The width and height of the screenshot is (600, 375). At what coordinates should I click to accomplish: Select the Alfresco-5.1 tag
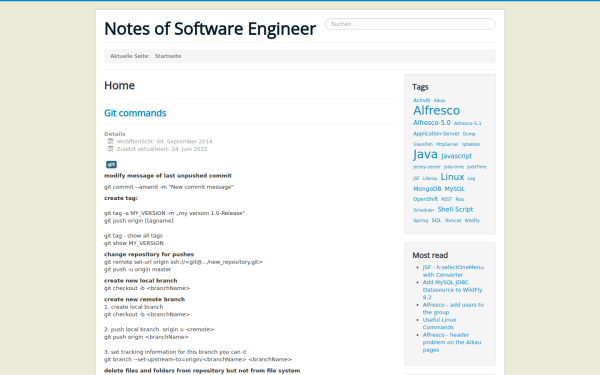[468, 123]
